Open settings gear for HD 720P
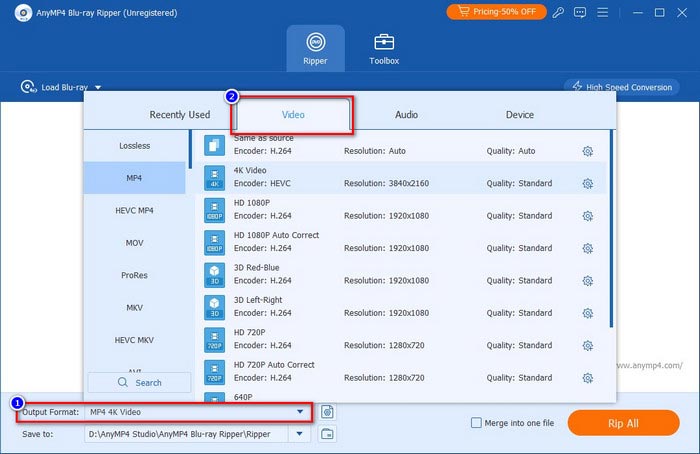700x454 pixels. click(588, 346)
